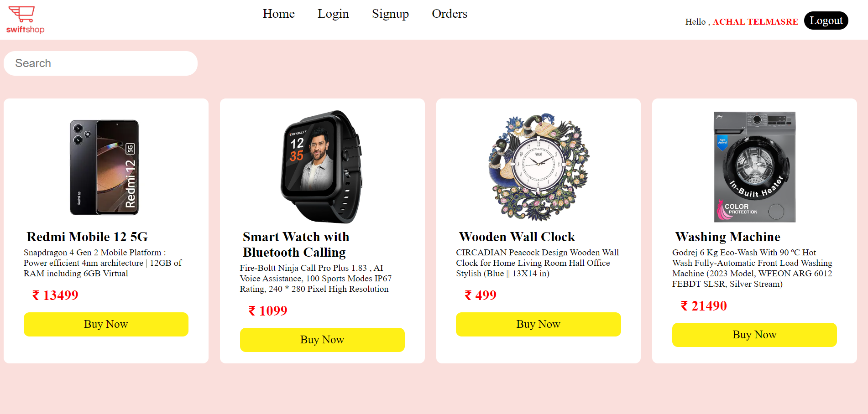Focus the Search input field
The width and height of the screenshot is (868, 414).
pos(100,63)
